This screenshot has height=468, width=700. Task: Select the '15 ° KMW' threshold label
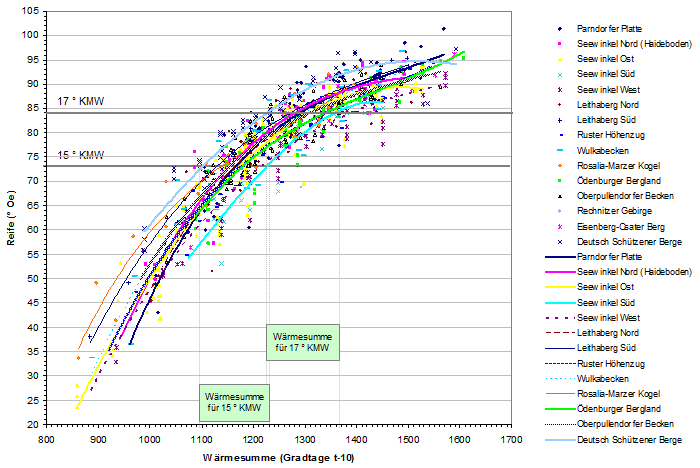[x=81, y=155]
